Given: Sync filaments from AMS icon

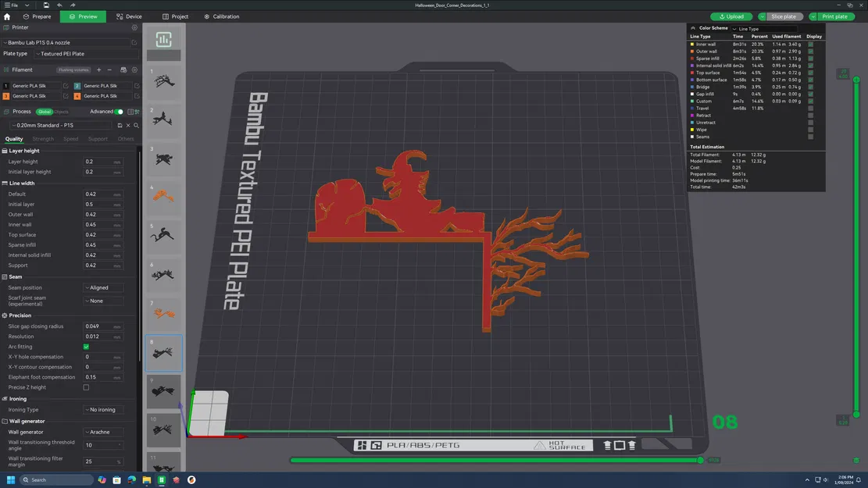Looking at the screenshot, I should [123, 69].
